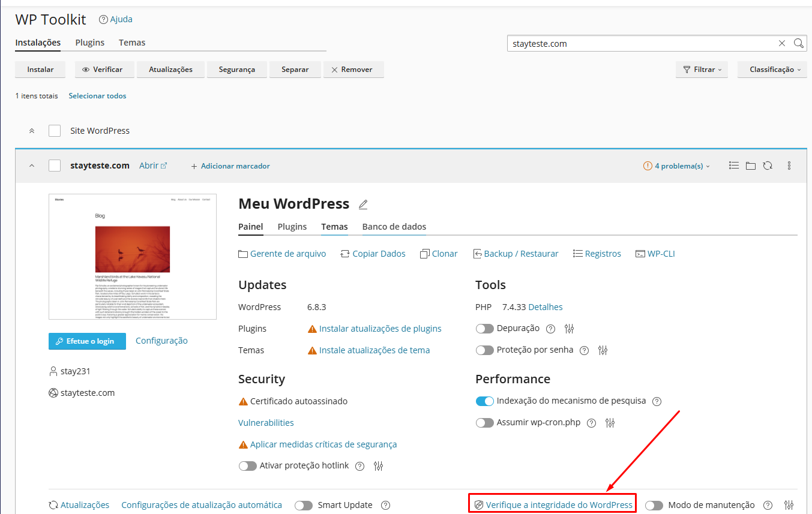The height and width of the screenshot is (514, 812).
Task: Expand the Classificação dropdown
Action: click(x=774, y=70)
